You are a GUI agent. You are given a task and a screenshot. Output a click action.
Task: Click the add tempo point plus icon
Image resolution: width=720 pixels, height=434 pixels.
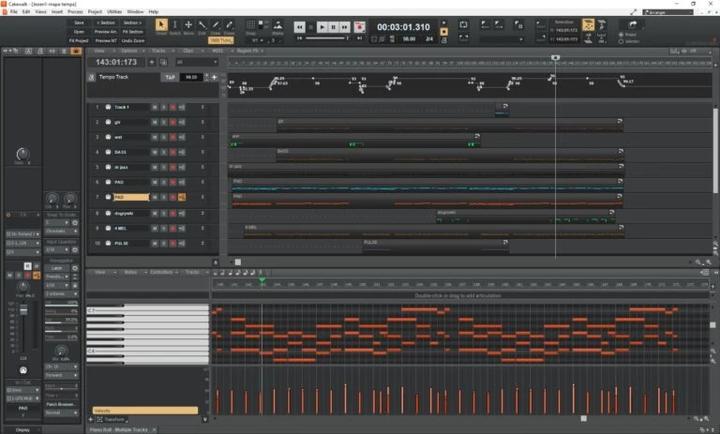[x=213, y=77]
